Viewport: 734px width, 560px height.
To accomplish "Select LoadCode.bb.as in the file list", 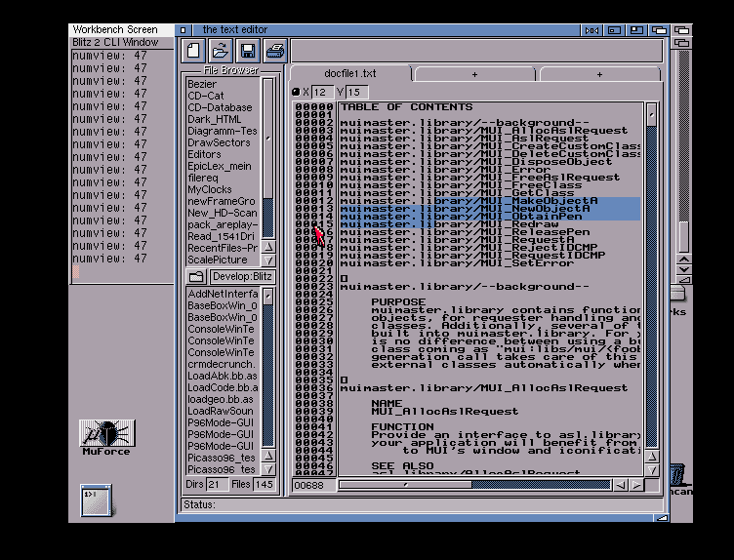I will tap(222, 387).
